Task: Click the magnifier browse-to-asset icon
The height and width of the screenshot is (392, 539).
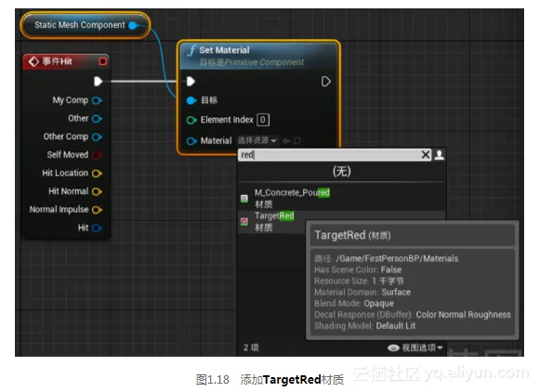Action: pyautogui.click(x=297, y=140)
